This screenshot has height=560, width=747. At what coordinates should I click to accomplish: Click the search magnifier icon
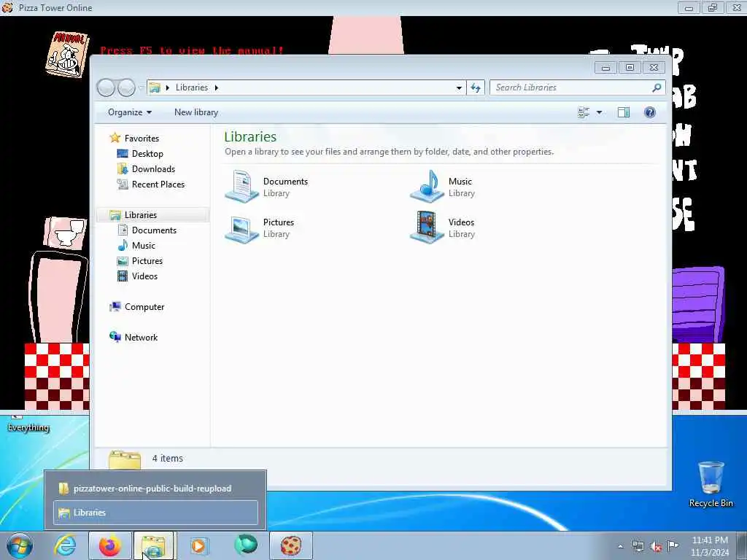[657, 87]
